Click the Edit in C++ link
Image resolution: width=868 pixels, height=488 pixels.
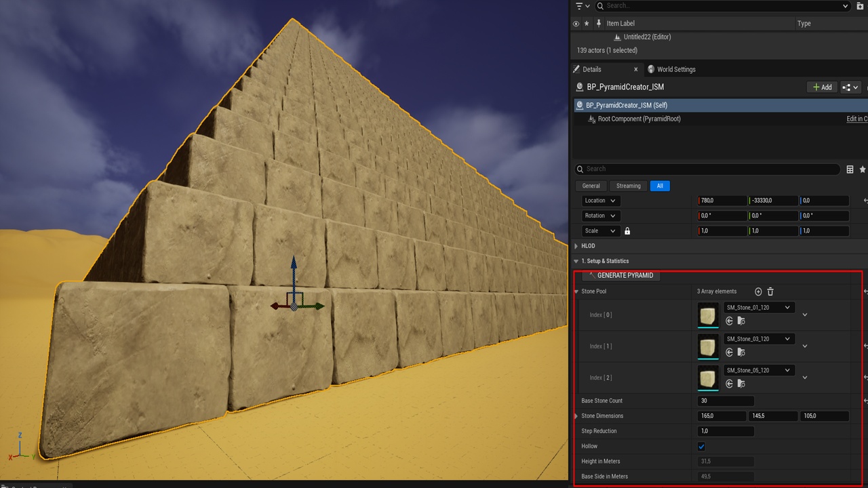pos(856,119)
